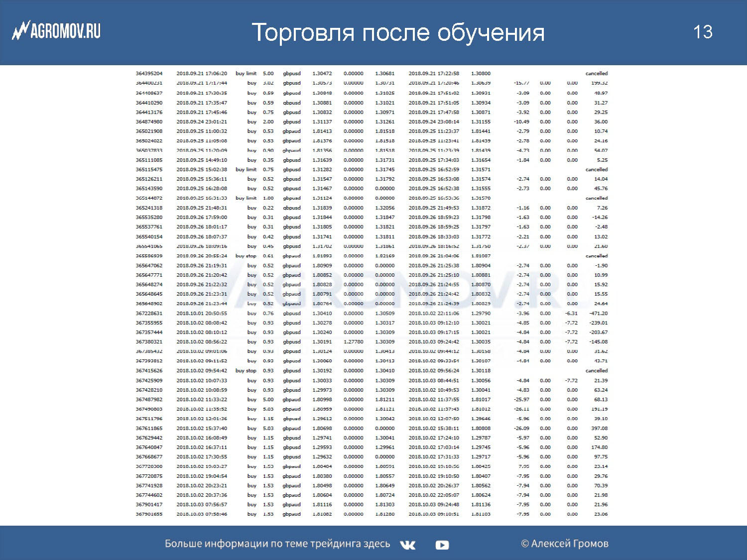Viewport: 747px width, 560px height.
Task: Click 'buy stop' in order 365586939 row
Action: point(246,256)
